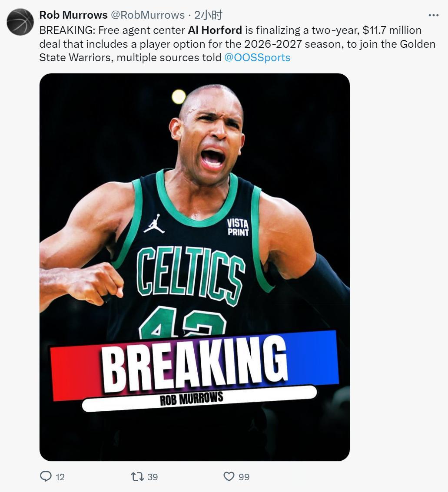
Task: Click the Jumpman logo on the jersey
Action: tap(154, 224)
